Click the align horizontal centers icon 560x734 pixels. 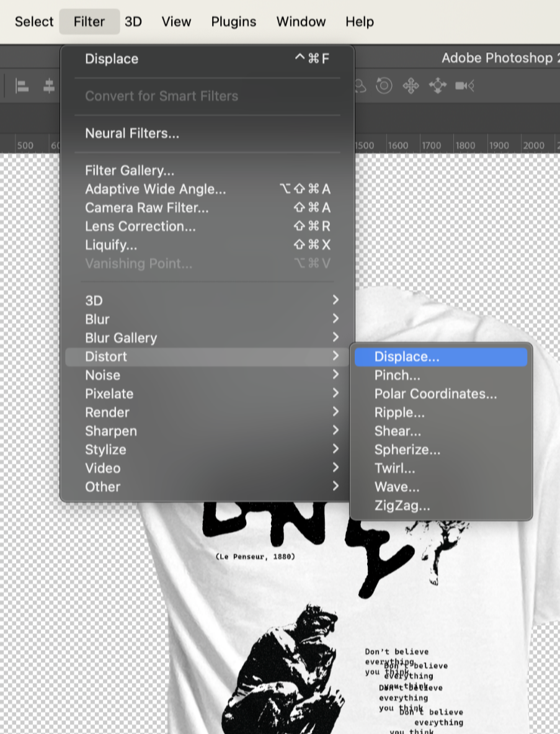point(48,86)
